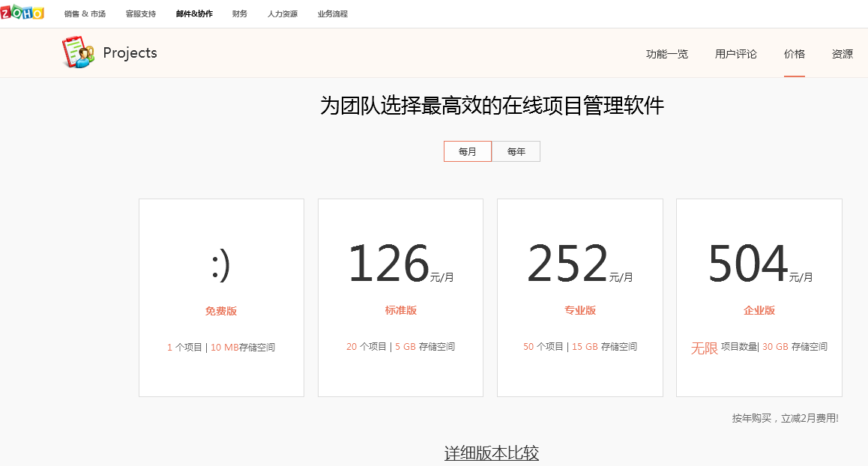Open the 资源 resources tab
The width and height of the screenshot is (868, 466).
[x=843, y=54]
